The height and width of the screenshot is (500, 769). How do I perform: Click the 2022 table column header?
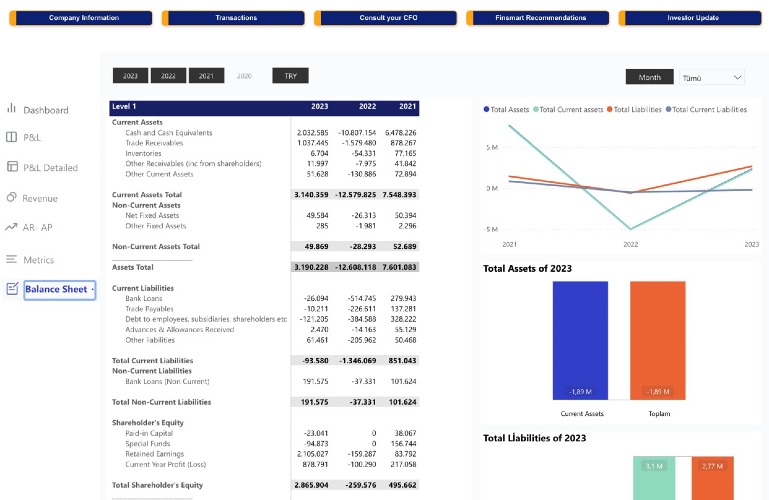tap(367, 106)
